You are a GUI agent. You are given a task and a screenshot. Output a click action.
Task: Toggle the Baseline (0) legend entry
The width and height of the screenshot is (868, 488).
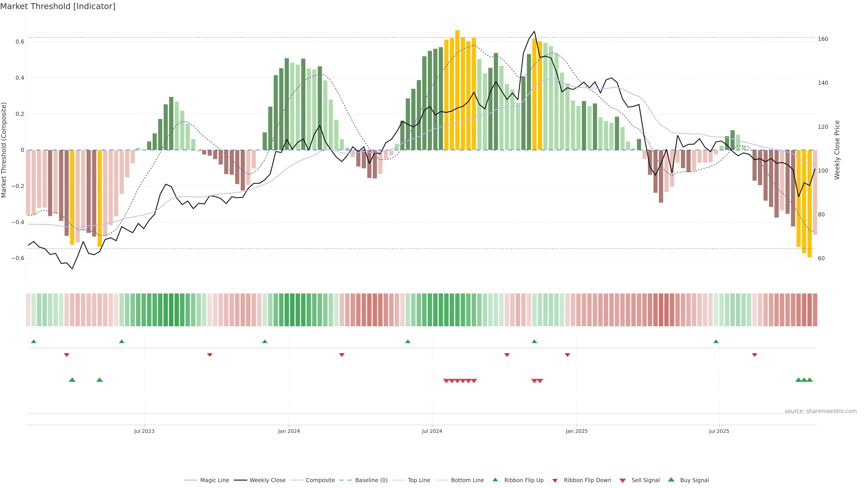pos(371,480)
